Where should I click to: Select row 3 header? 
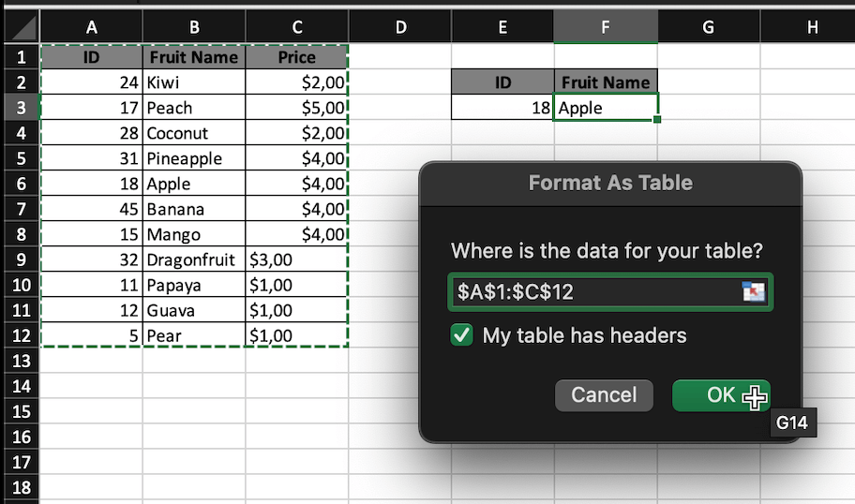(22, 108)
